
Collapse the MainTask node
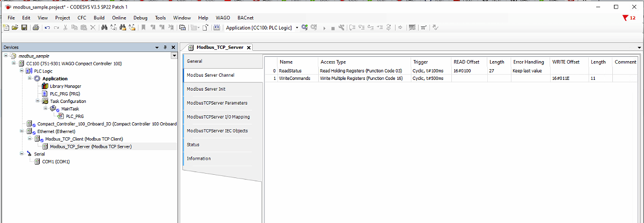[x=46, y=108]
